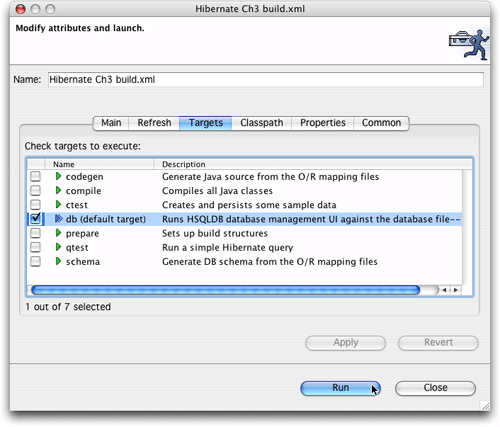Switch to the Main tab

point(111,123)
